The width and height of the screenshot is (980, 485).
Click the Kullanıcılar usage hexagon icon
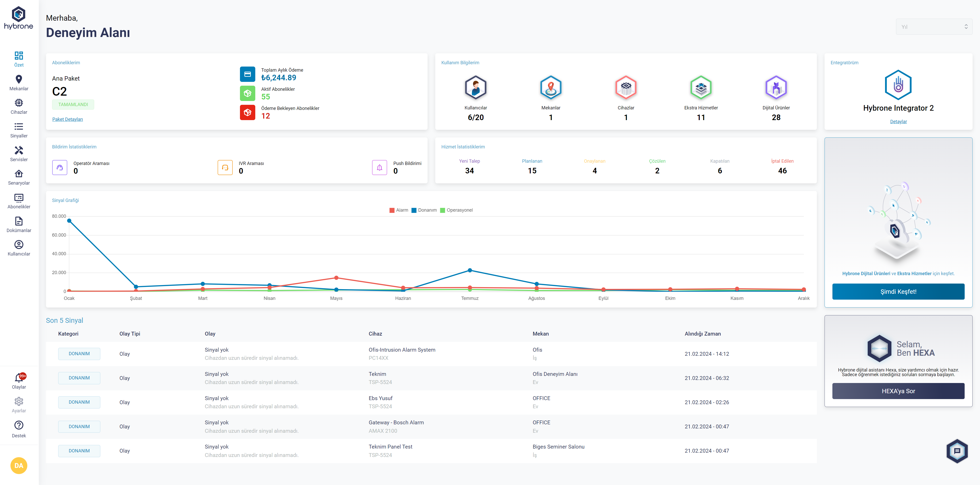(476, 87)
